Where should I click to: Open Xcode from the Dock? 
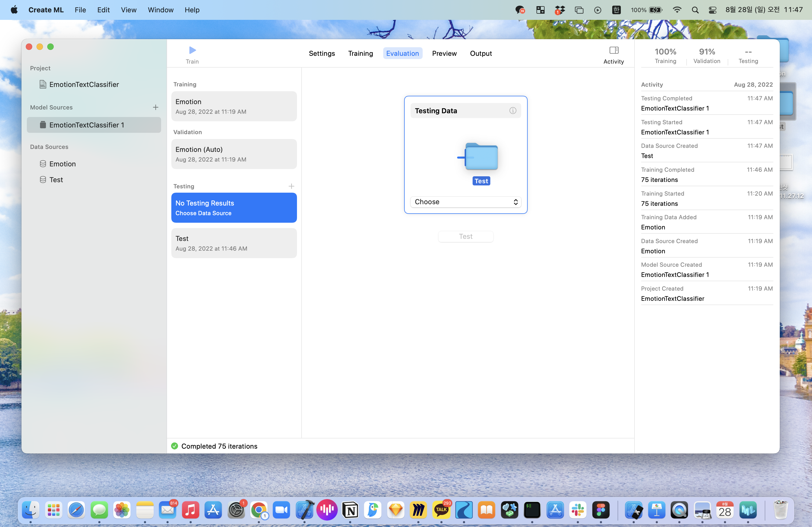coord(304,510)
